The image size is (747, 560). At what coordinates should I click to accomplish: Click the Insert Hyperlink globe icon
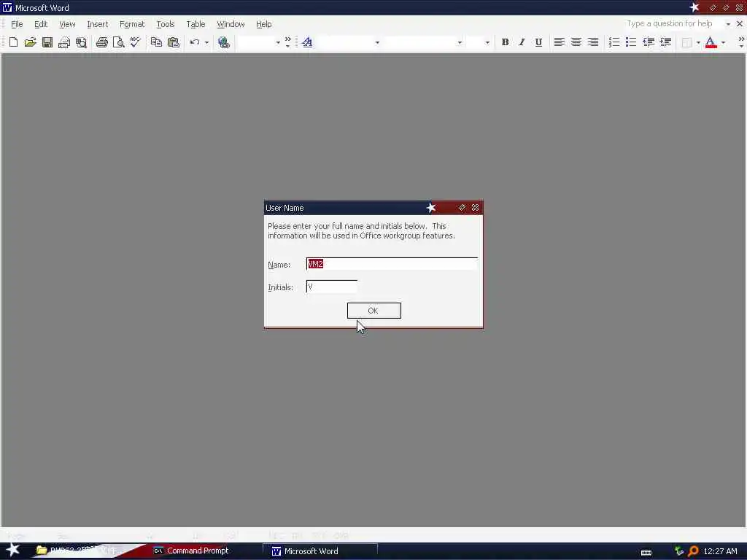pyautogui.click(x=224, y=42)
